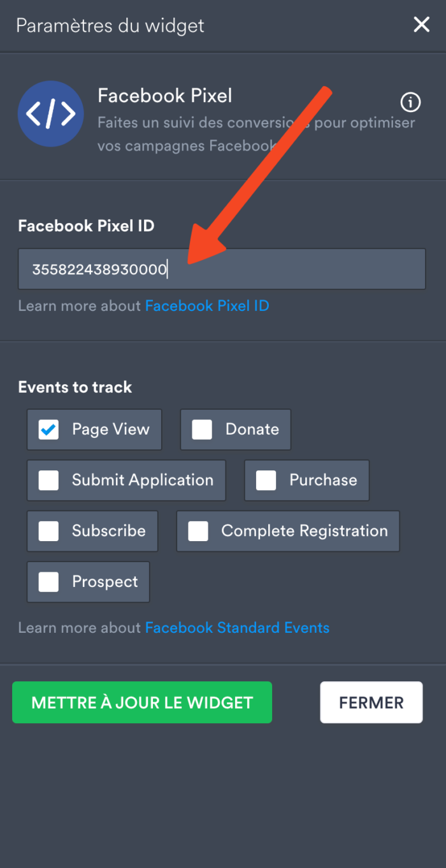Image resolution: width=446 pixels, height=868 pixels.
Task: Enable Purchase event tracking
Action: point(266,480)
